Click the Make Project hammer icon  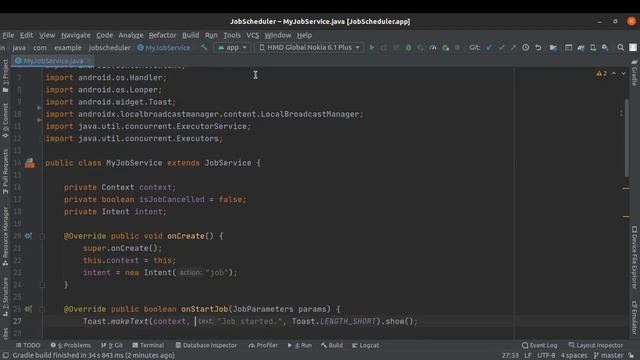click(204, 48)
